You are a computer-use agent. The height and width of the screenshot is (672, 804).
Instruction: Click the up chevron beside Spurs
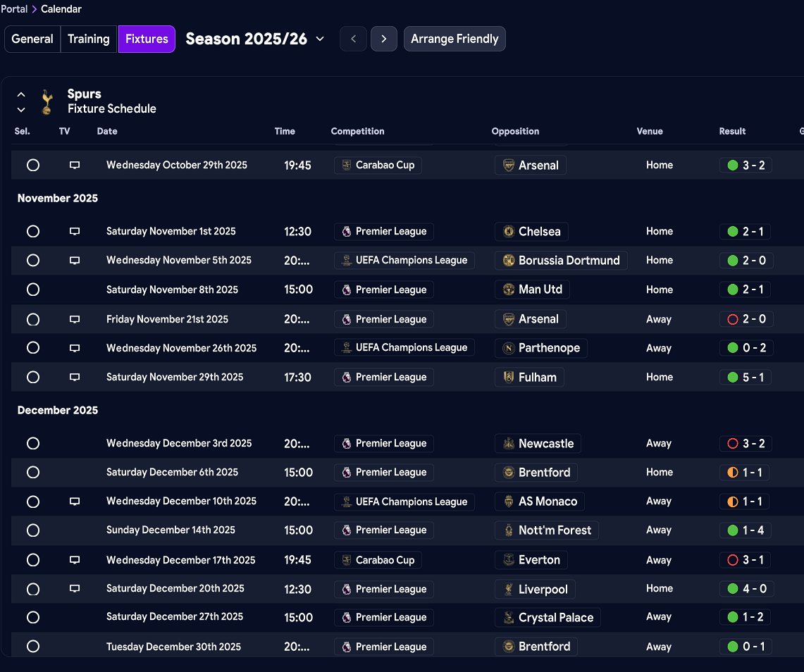(21, 95)
